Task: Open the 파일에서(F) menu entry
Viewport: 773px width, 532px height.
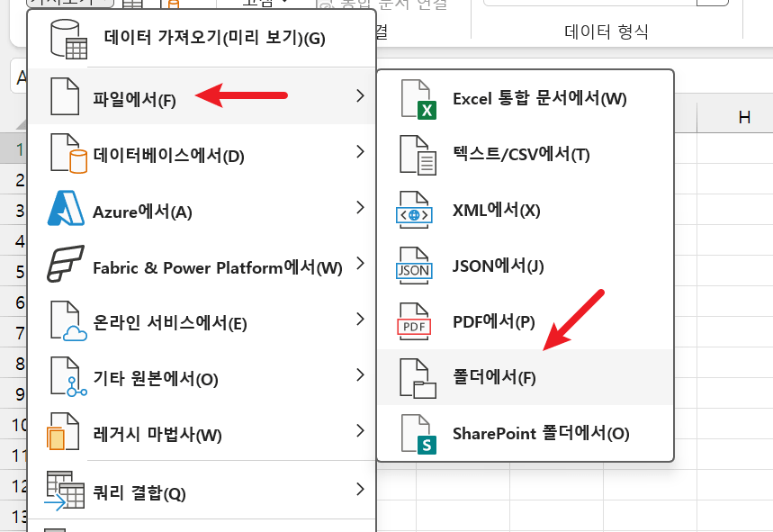Action: click(x=202, y=96)
